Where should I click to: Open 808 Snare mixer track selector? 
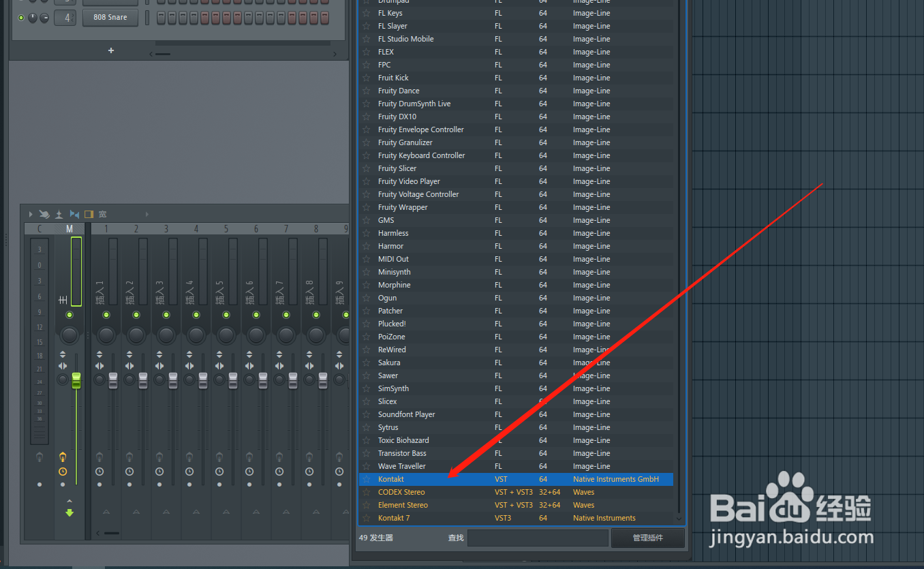coord(67,18)
